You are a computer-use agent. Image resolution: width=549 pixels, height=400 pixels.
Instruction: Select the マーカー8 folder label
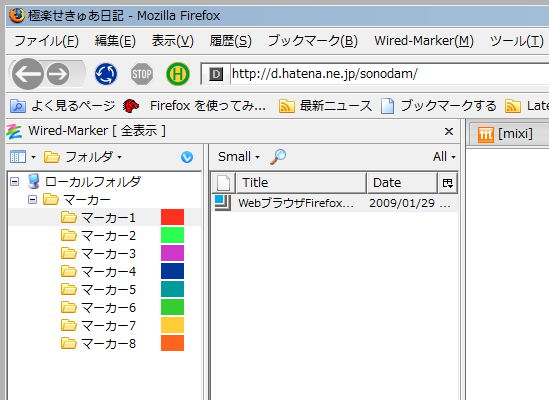click(109, 344)
